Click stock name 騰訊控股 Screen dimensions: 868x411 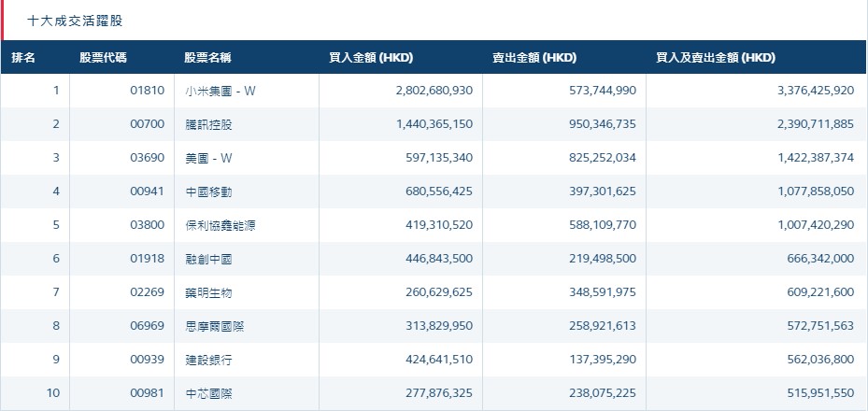pos(207,124)
